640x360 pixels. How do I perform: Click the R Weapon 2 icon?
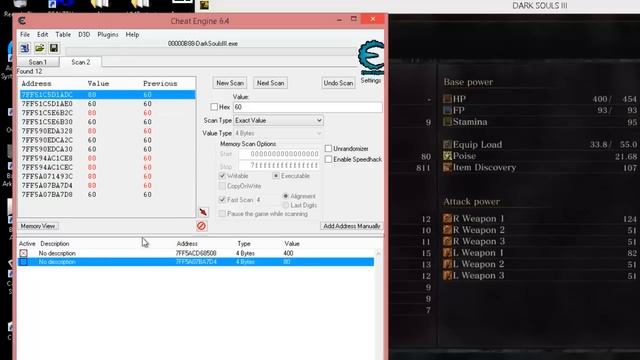pos(447,230)
